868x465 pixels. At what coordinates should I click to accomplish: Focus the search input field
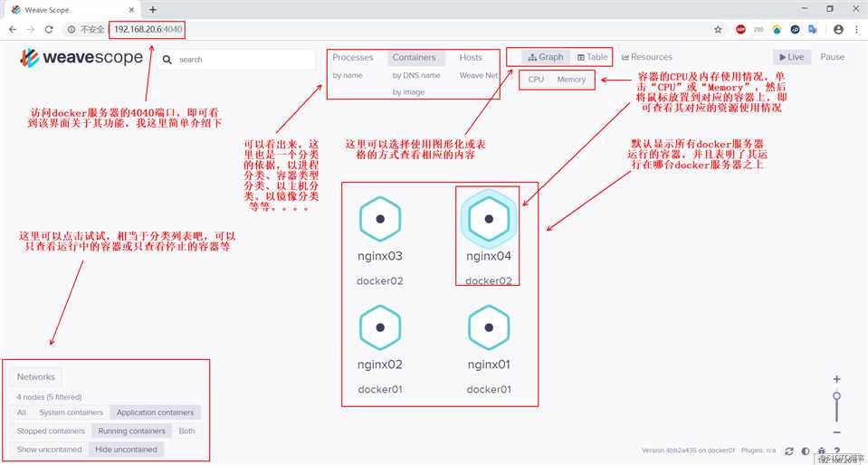[x=236, y=59]
